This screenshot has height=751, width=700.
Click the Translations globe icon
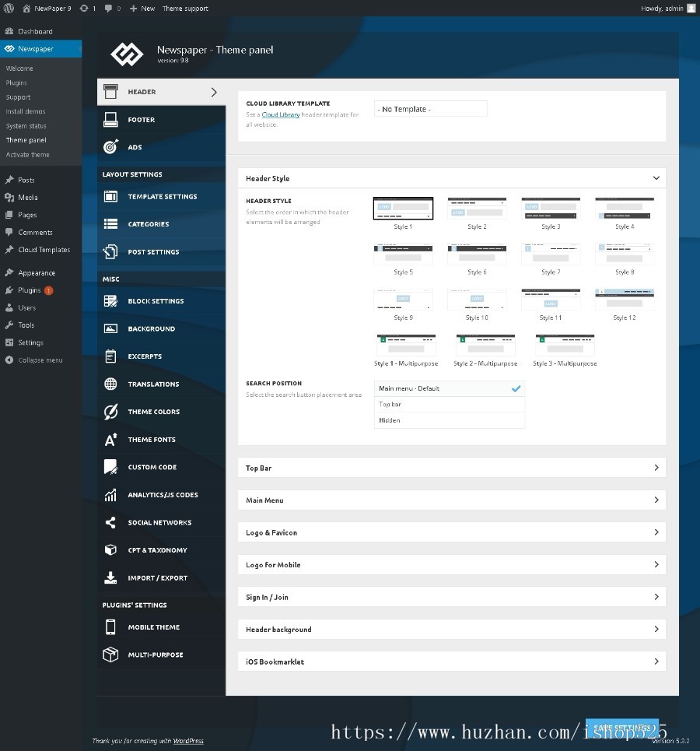click(x=111, y=384)
